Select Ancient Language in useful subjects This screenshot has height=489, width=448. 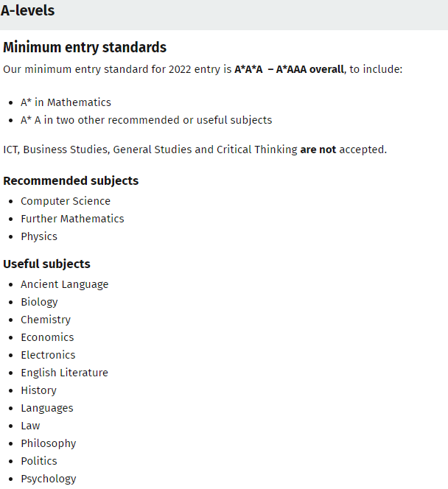point(65,284)
